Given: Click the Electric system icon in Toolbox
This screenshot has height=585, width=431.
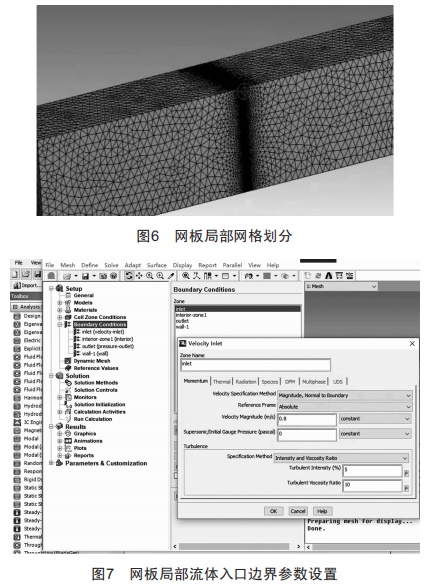Looking at the screenshot, I should click(x=17, y=340).
